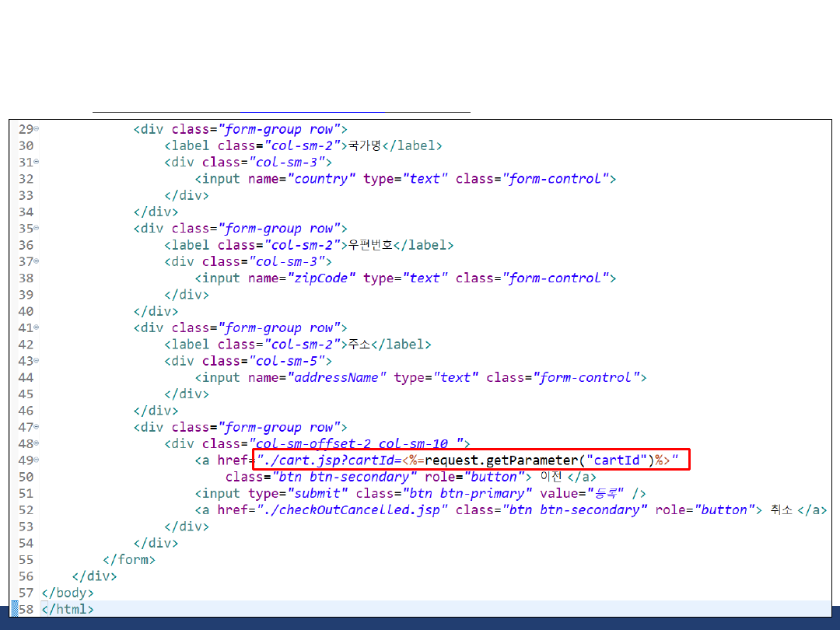
Task: Click the 우편번호 label text
Action: pos(369,245)
